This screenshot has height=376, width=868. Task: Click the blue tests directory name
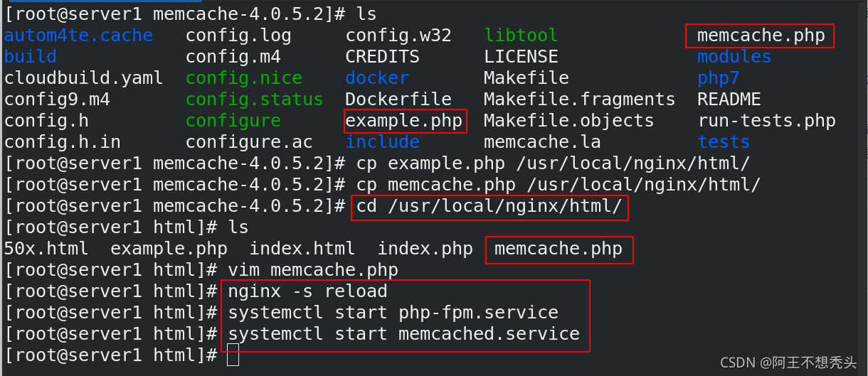point(724,142)
